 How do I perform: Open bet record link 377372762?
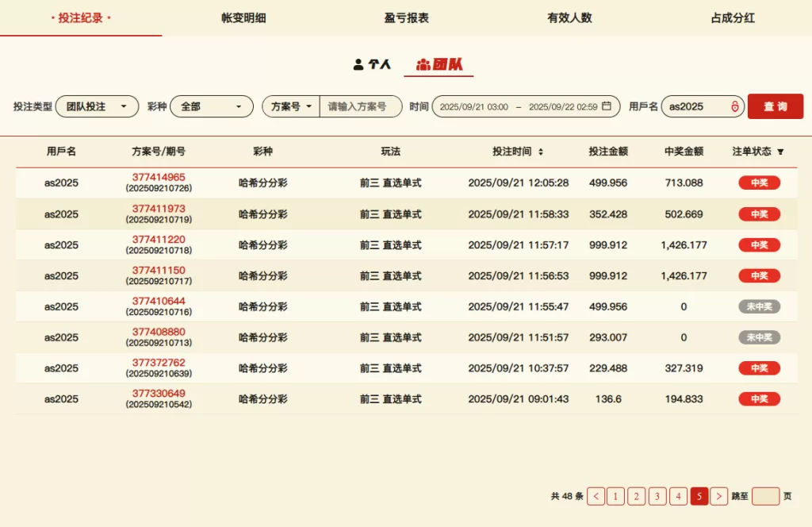(159, 363)
